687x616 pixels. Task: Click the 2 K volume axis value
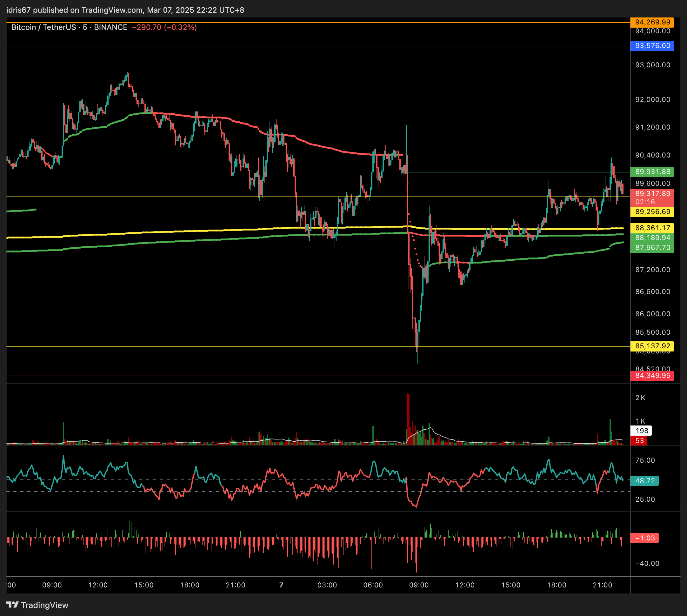point(640,398)
